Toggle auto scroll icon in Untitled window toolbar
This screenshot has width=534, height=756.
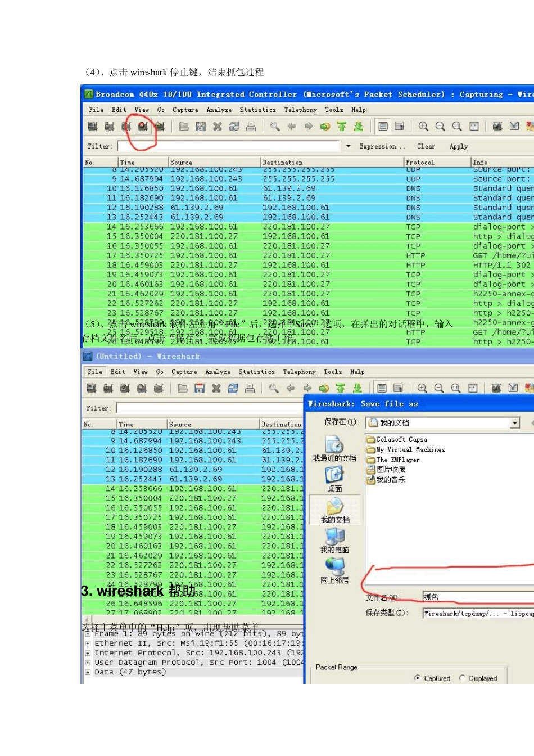[399, 389]
